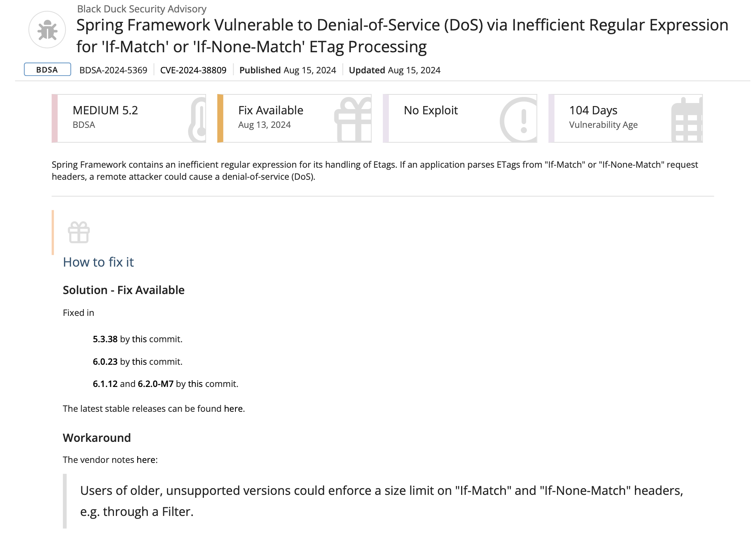Select the MEDIUM 5.2 severity card

point(129,118)
